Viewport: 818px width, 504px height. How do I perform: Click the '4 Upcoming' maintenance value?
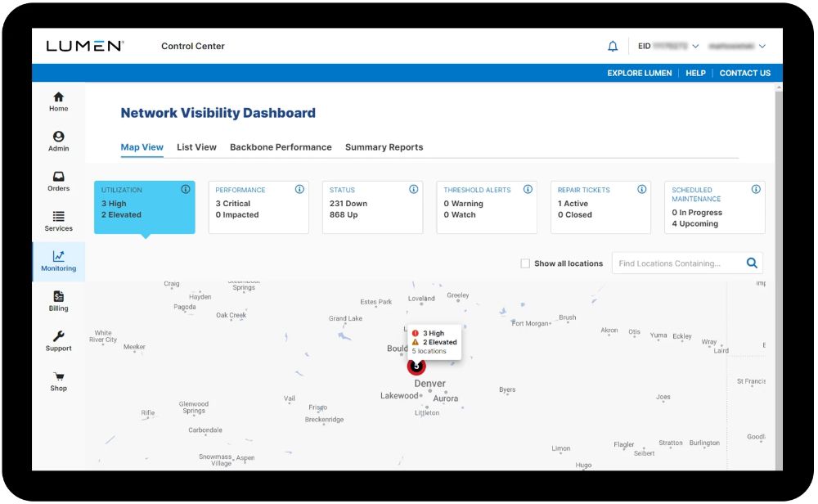[x=694, y=224]
